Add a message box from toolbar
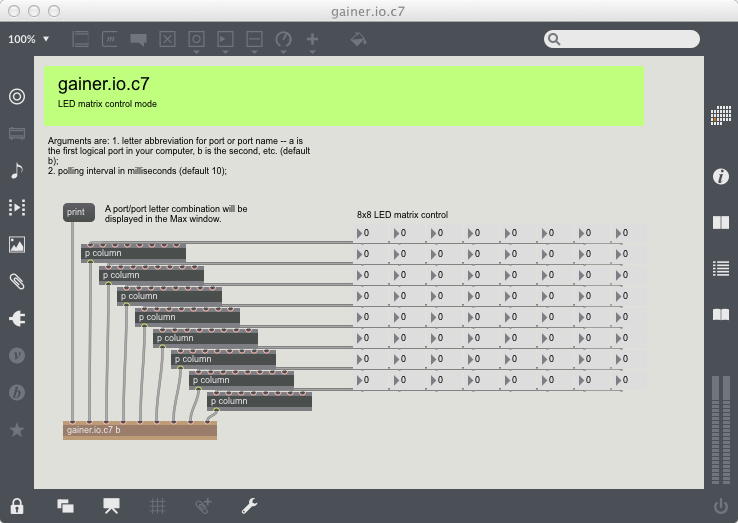 pos(110,39)
